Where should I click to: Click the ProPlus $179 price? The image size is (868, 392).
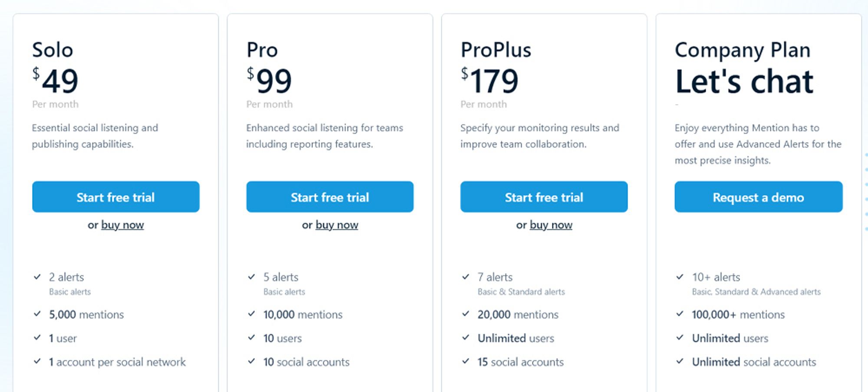pyautogui.click(x=490, y=81)
